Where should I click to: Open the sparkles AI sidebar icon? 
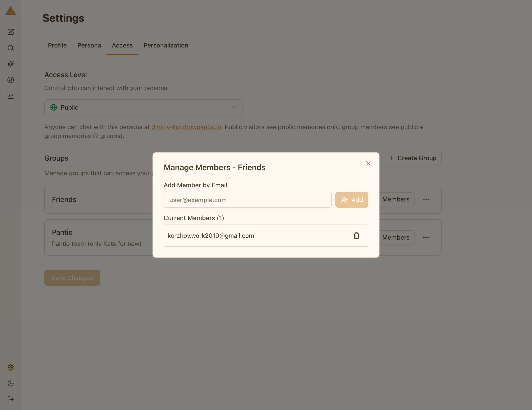[10, 64]
